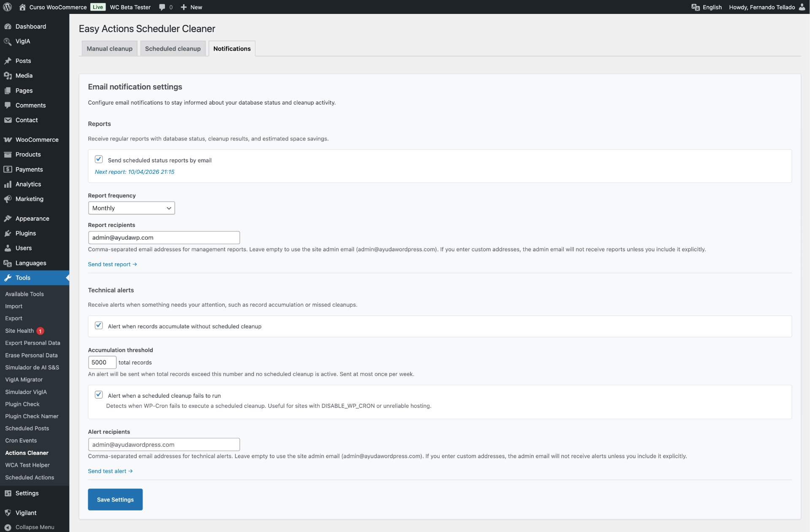Viewport: 810px width, 532px height.
Task: Open the English language switcher in admin bar
Action: 707,7
